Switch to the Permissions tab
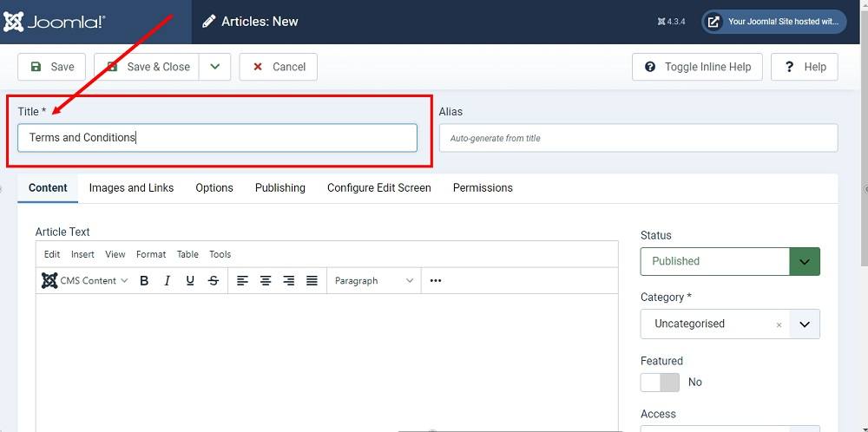This screenshot has height=432, width=868. (x=483, y=188)
